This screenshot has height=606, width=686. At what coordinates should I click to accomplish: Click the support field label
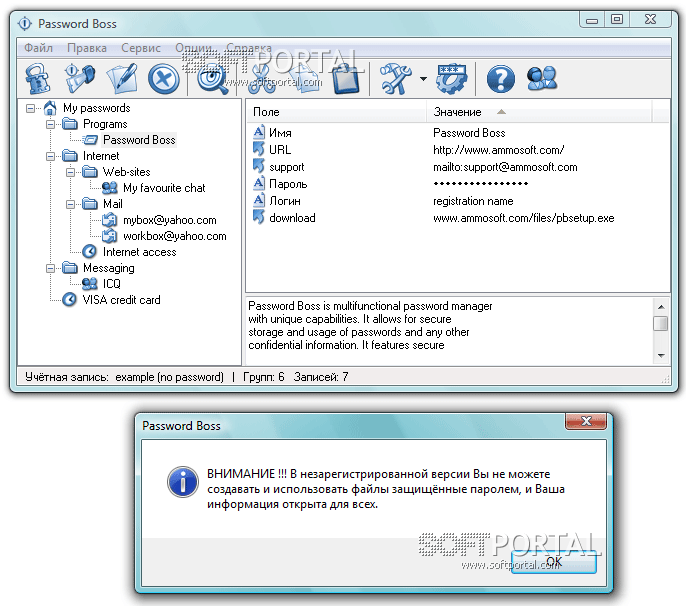point(287,167)
